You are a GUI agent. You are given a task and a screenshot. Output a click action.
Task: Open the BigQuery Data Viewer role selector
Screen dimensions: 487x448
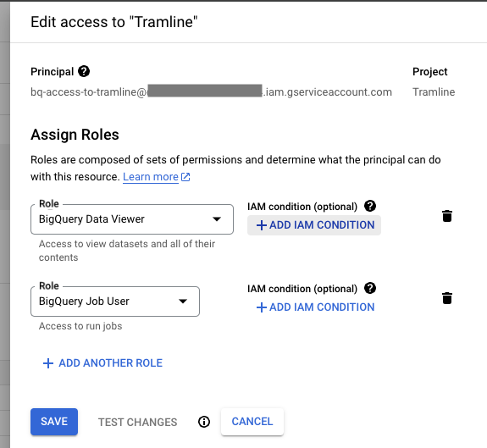(132, 219)
